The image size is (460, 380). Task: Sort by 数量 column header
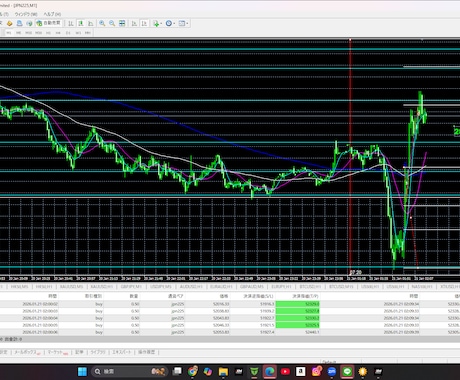[x=134, y=296]
